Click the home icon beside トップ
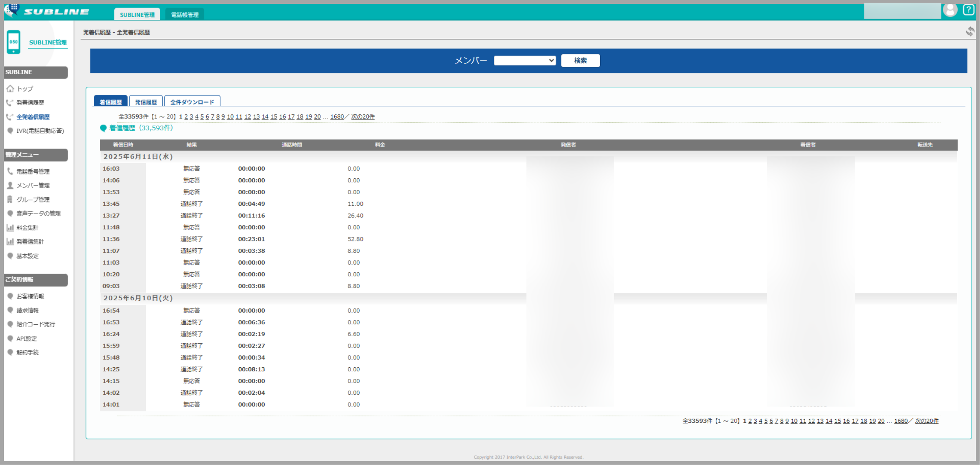Viewport: 980px width, 465px height. click(x=10, y=89)
